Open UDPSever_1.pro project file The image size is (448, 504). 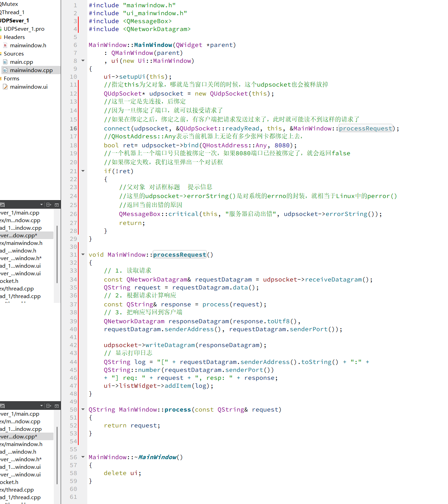tap(24, 29)
